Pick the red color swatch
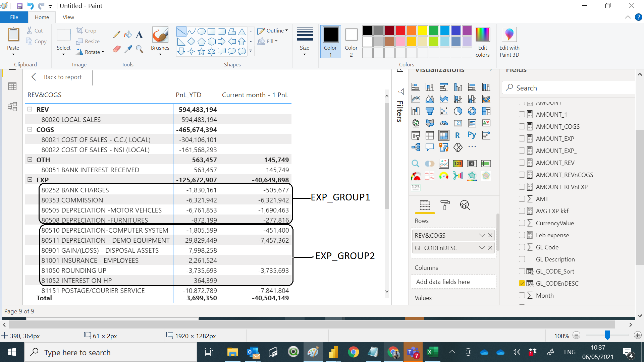This screenshot has width=644, height=362. pyautogui.click(x=400, y=31)
